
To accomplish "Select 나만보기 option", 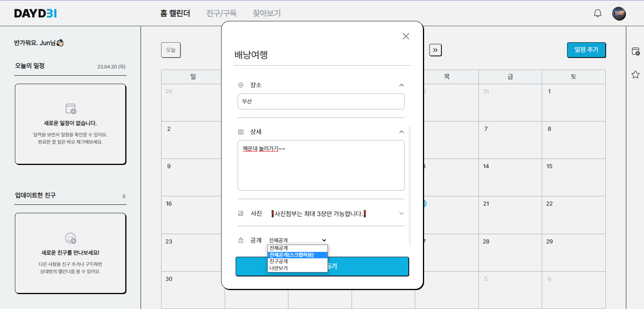I will coord(298,268).
